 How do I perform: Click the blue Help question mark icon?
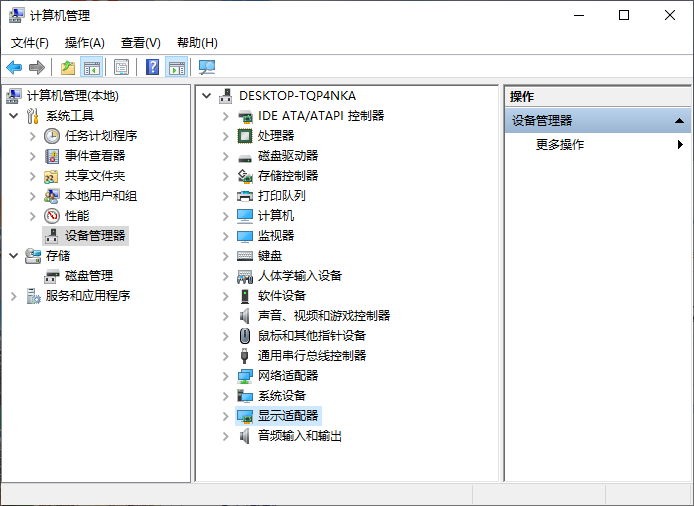(152, 67)
